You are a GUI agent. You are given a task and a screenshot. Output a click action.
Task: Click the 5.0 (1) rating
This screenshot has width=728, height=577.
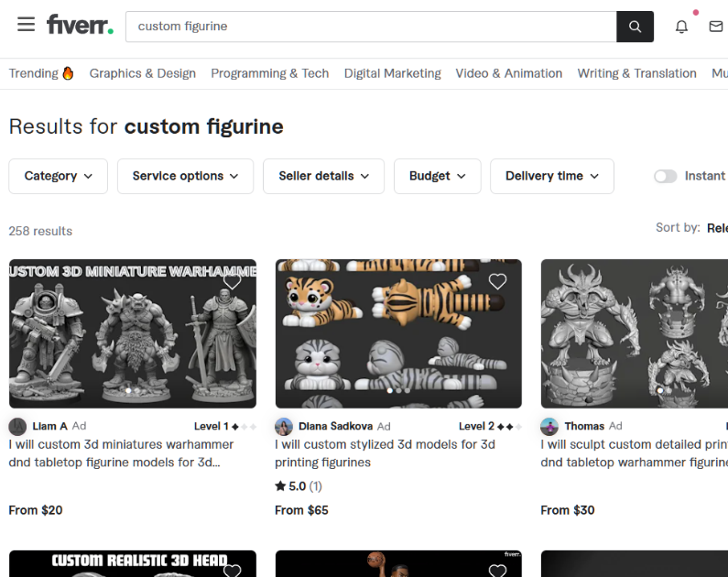coord(299,486)
